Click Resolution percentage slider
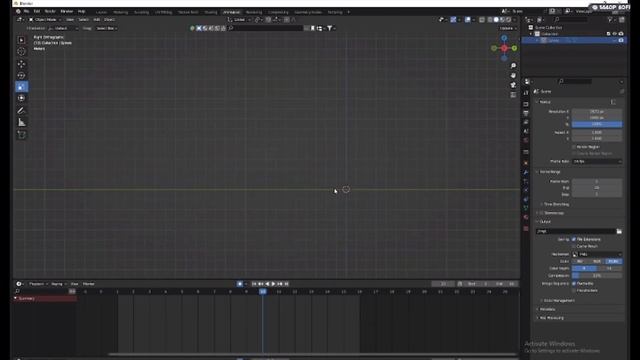The image size is (640, 360). (x=597, y=124)
